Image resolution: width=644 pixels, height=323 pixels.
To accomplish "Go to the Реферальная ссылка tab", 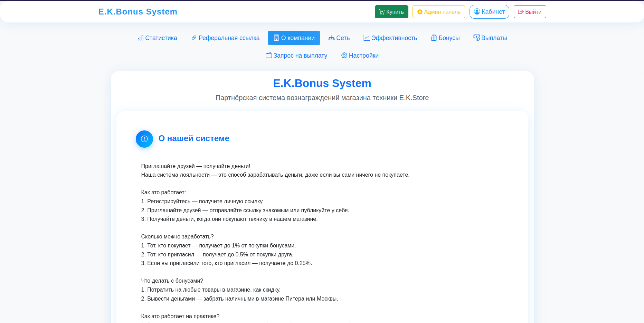I will [x=225, y=38].
